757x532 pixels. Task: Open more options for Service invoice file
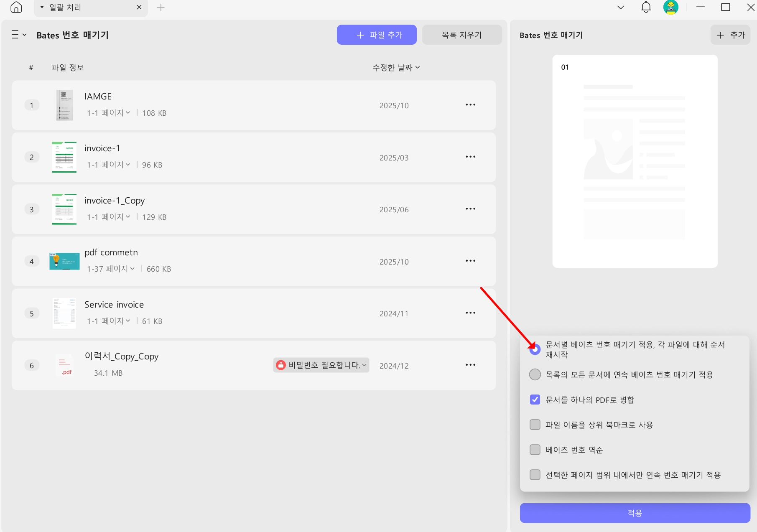[x=470, y=313]
